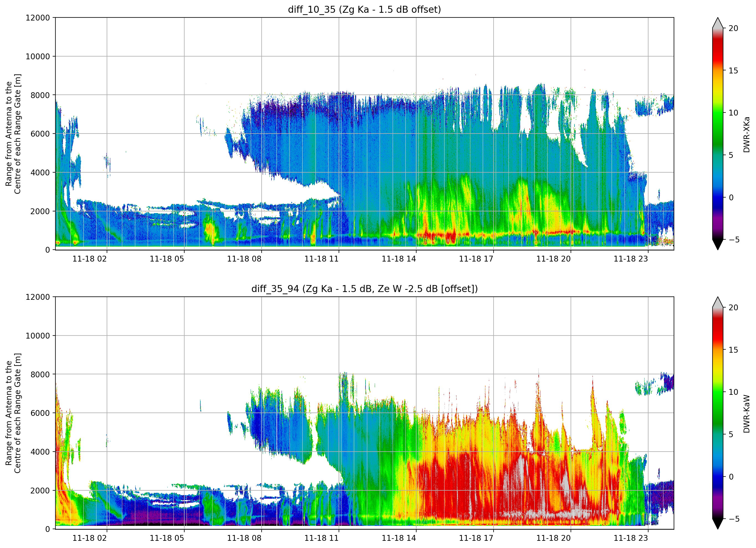Click the top colorbar upper extend arrow
This screenshot has width=756, height=548.
click(x=718, y=23)
